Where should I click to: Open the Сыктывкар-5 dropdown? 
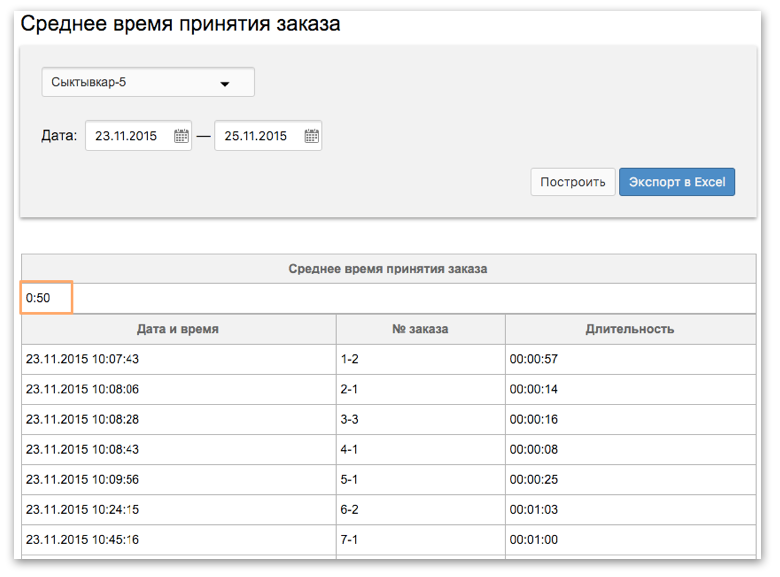tap(148, 82)
